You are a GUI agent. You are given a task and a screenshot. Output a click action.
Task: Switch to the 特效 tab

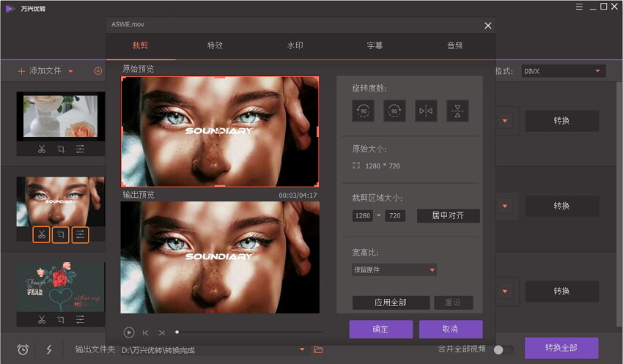click(x=215, y=45)
